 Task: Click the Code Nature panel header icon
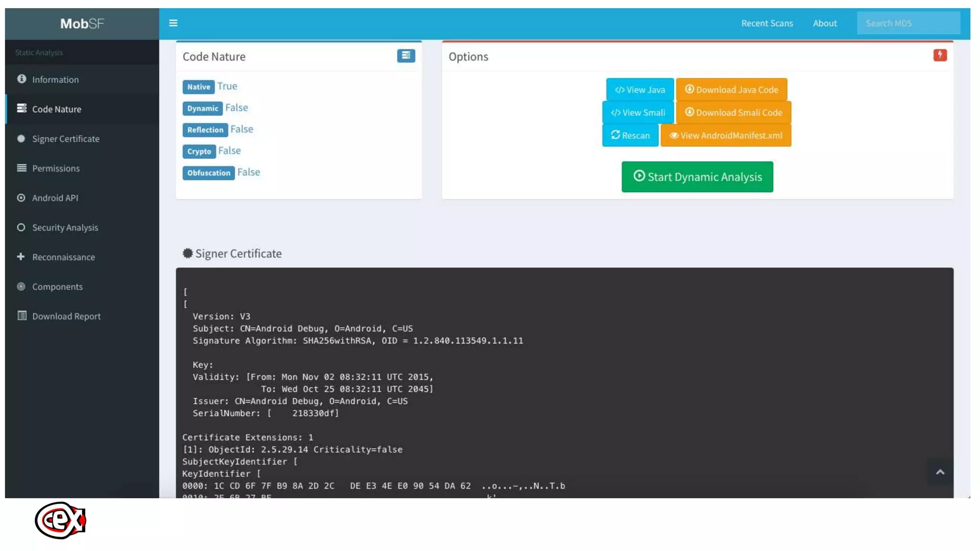[406, 56]
